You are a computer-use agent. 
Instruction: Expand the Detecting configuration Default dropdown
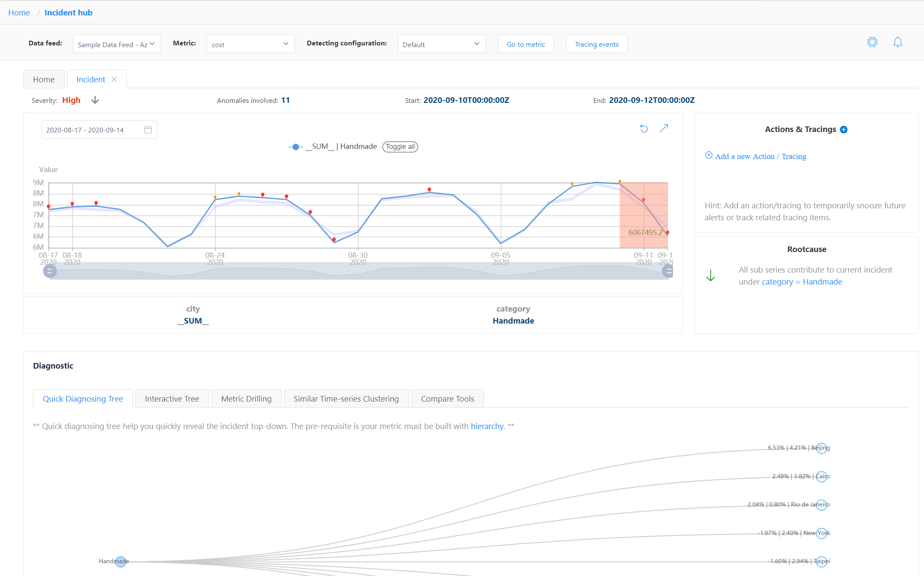coord(441,44)
